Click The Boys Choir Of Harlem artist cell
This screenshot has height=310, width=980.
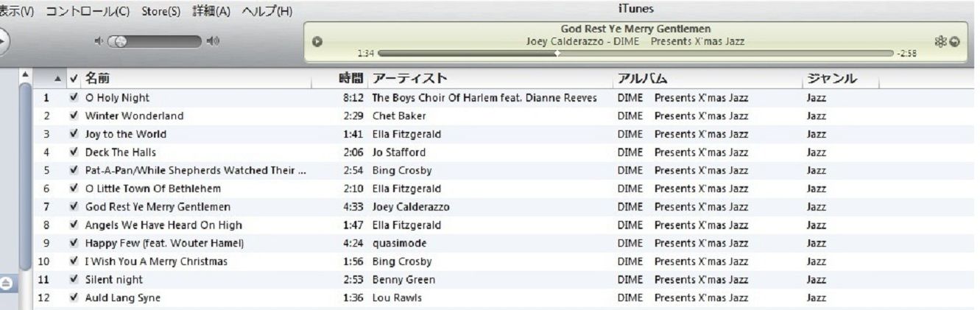484,97
